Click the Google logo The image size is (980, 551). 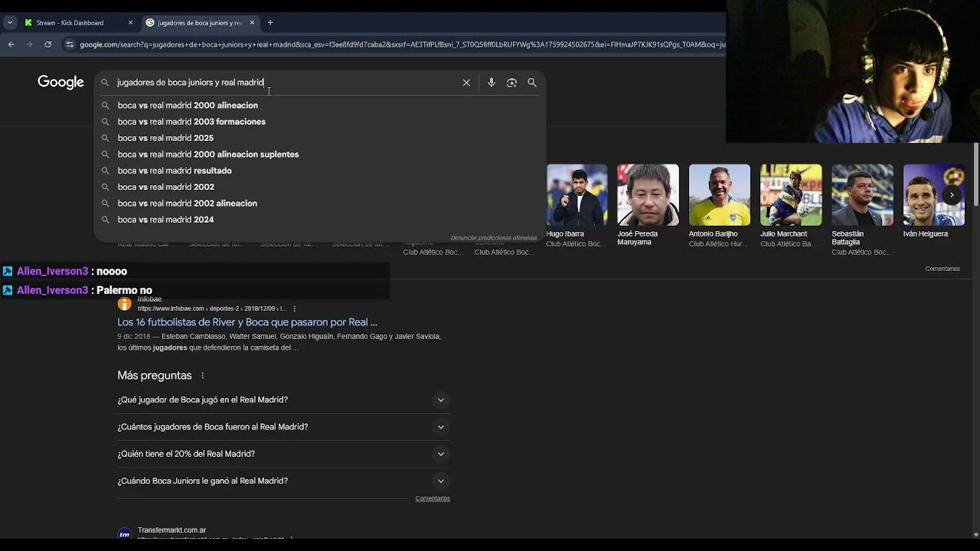(x=60, y=83)
